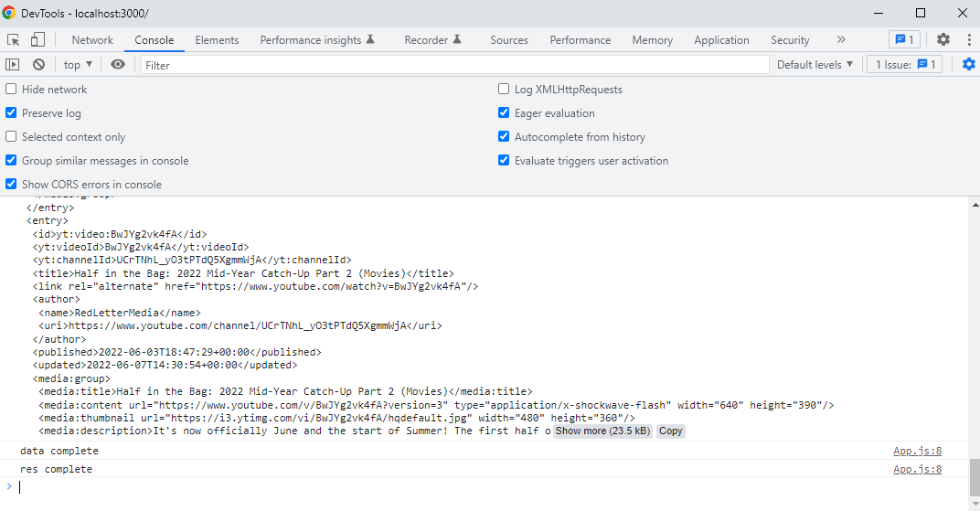
Task: Open the Recorder tab
Action: 432,40
